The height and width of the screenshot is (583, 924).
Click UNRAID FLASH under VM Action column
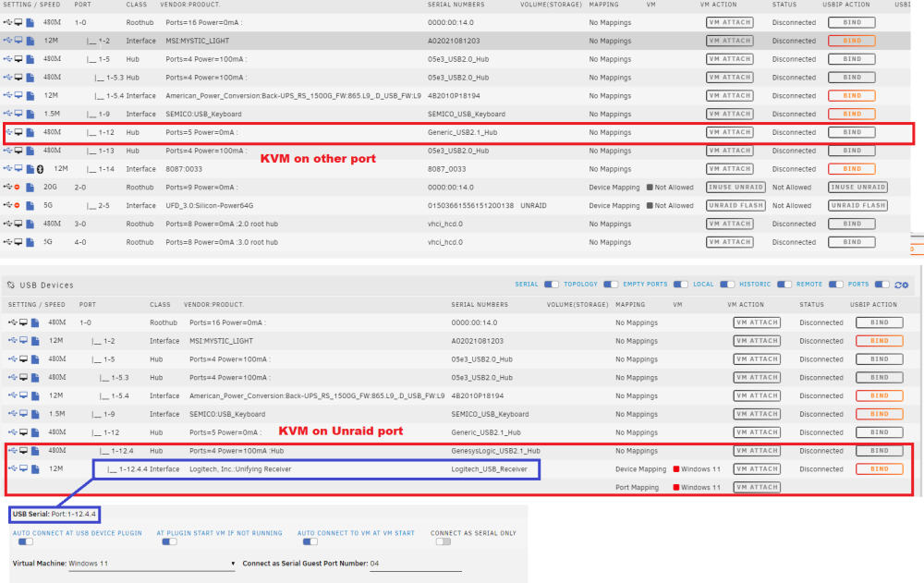click(x=736, y=205)
